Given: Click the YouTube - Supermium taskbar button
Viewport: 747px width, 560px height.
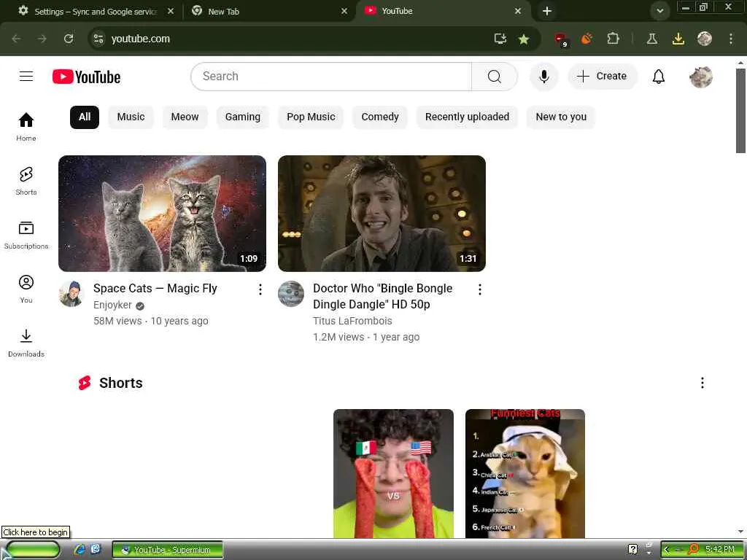Looking at the screenshot, I should click(x=168, y=550).
